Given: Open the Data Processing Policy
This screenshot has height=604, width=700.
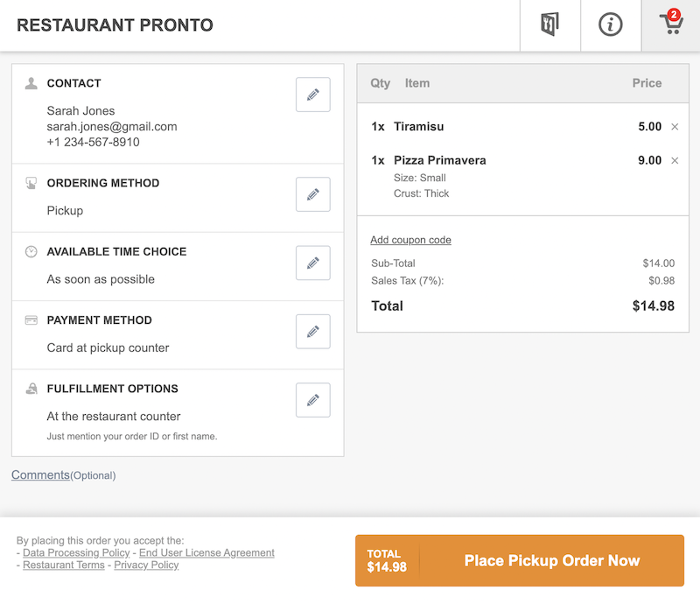Looking at the screenshot, I should pos(76,553).
